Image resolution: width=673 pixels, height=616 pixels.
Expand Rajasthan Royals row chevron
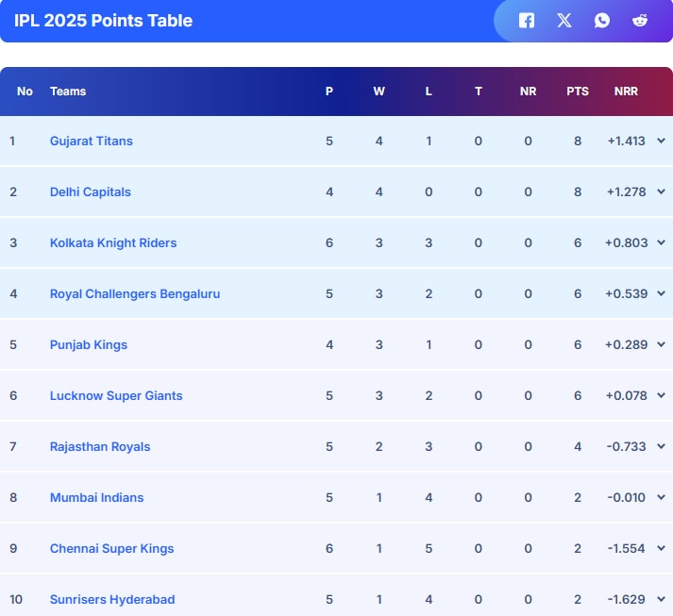click(661, 446)
